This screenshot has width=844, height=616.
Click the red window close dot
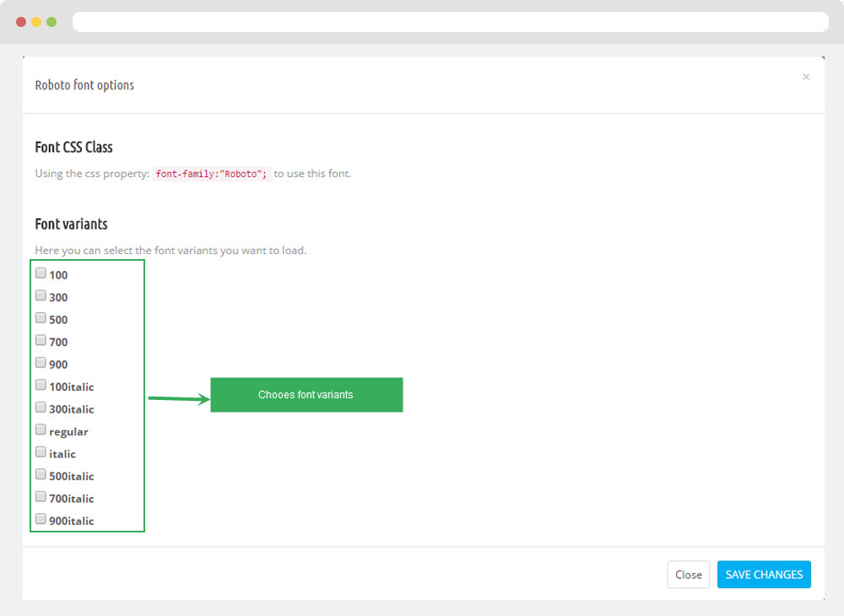click(x=21, y=22)
